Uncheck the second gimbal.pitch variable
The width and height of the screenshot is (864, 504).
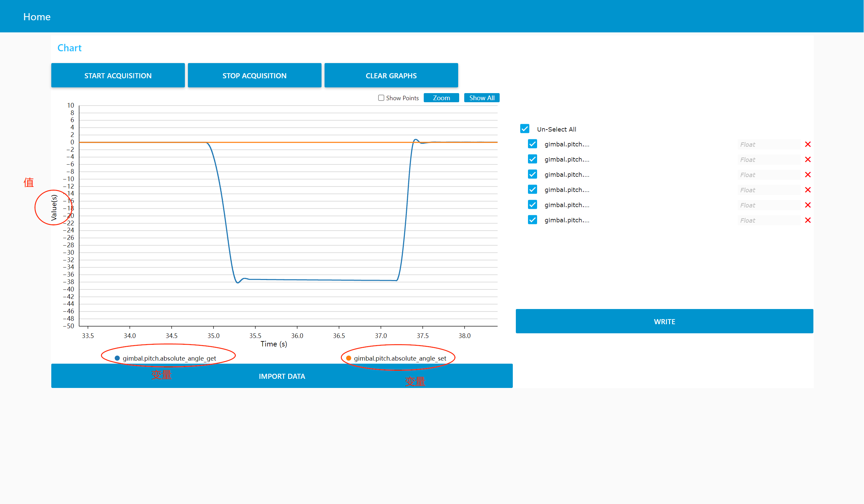click(x=532, y=159)
